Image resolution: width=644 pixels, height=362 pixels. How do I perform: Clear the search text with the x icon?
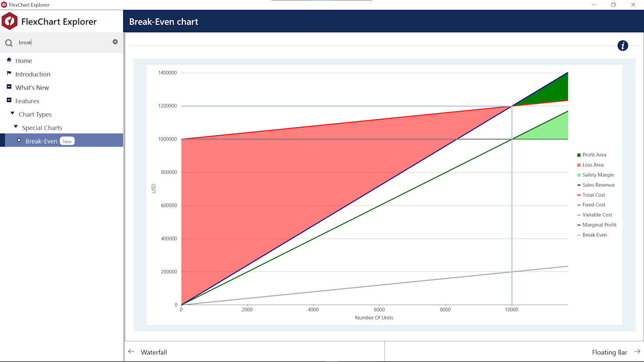tap(115, 42)
